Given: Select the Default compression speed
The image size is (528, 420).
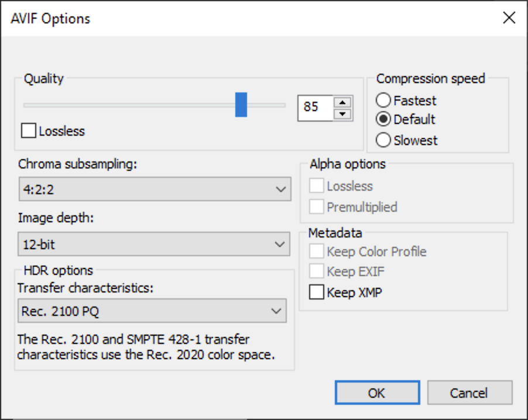Looking at the screenshot, I should point(385,120).
